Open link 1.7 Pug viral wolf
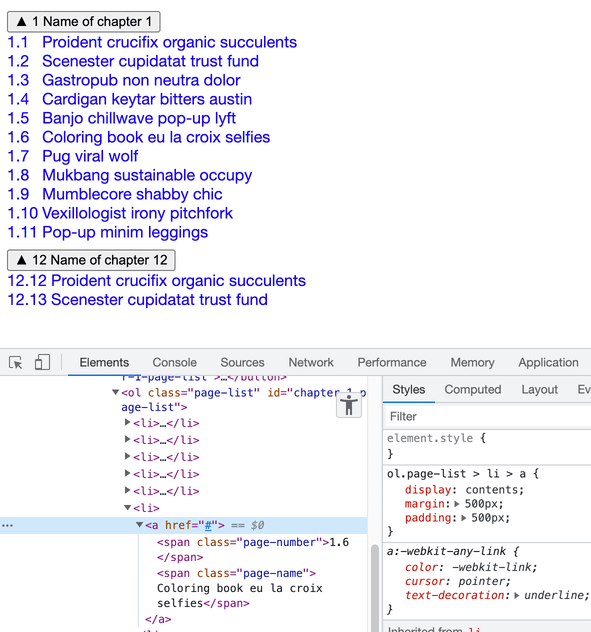The height and width of the screenshot is (632, 591). [x=73, y=156]
